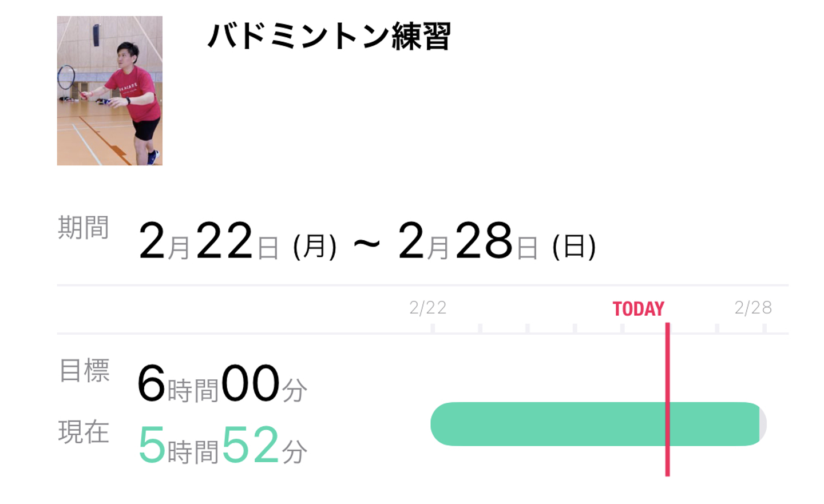Select the 目標 goal label
Image resolution: width=824 pixels, height=504 pixels.
(x=85, y=370)
